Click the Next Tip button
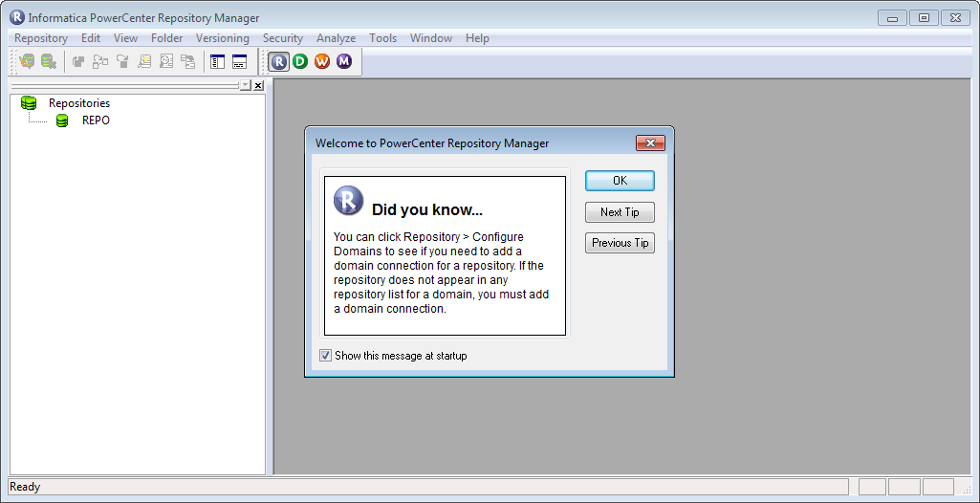This screenshot has width=980, height=503. [620, 212]
